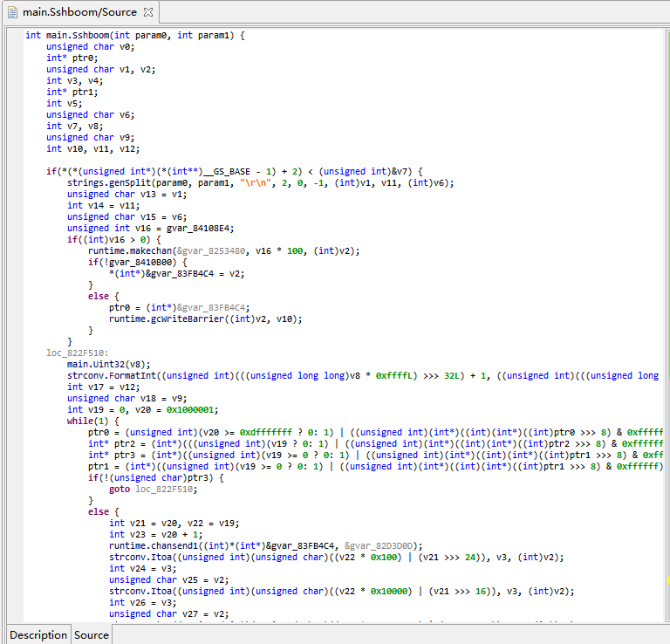Click the runtime.makechan call
This screenshot has width=670, height=644.
click(129, 250)
